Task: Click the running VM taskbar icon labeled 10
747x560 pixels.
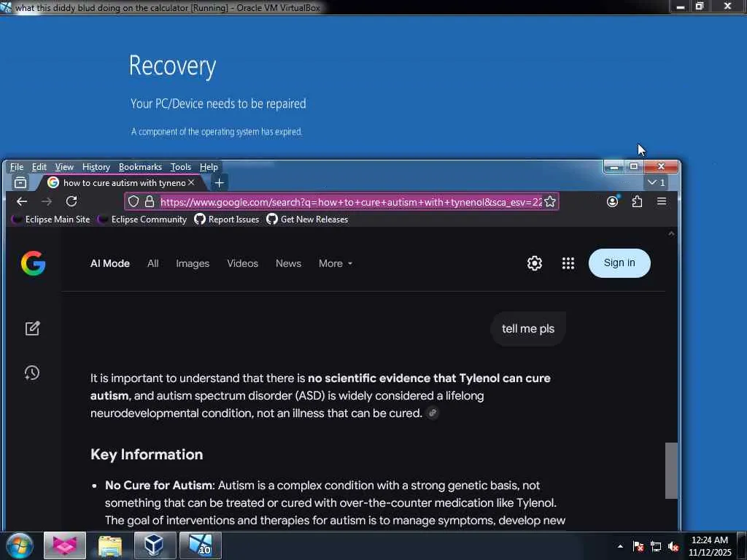Action: 200,545
